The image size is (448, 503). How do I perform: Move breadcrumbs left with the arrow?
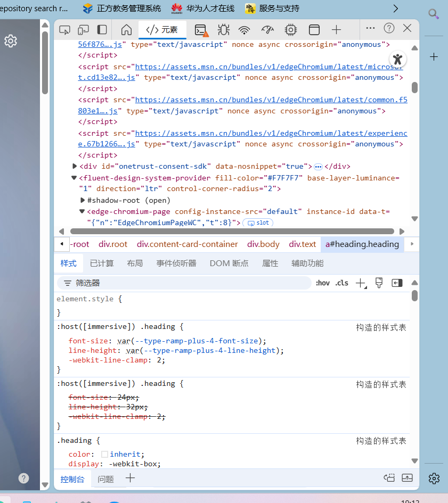click(x=62, y=244)
